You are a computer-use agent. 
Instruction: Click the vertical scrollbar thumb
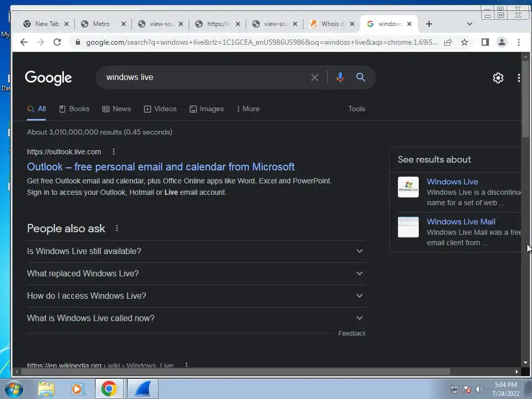point(525,99)
